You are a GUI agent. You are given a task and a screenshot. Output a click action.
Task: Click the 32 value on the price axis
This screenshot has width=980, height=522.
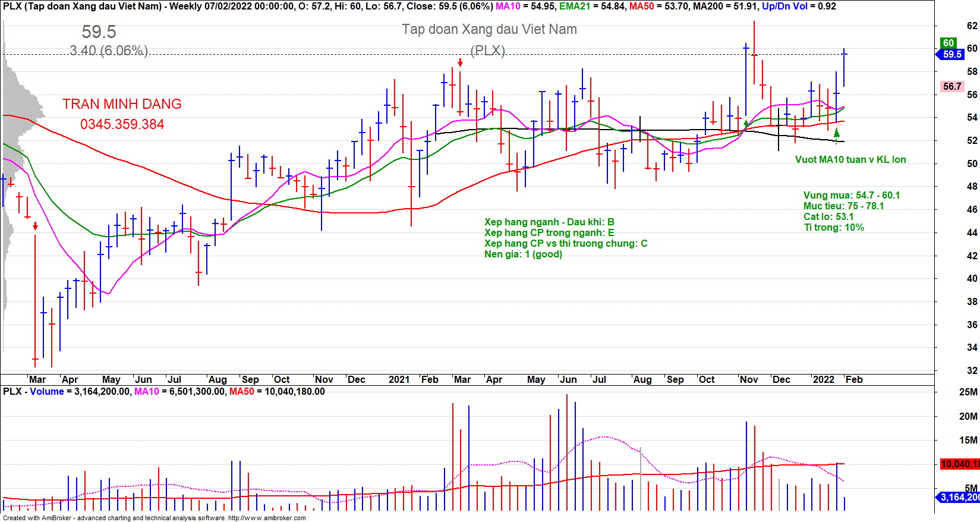click(x=972, y=370)
